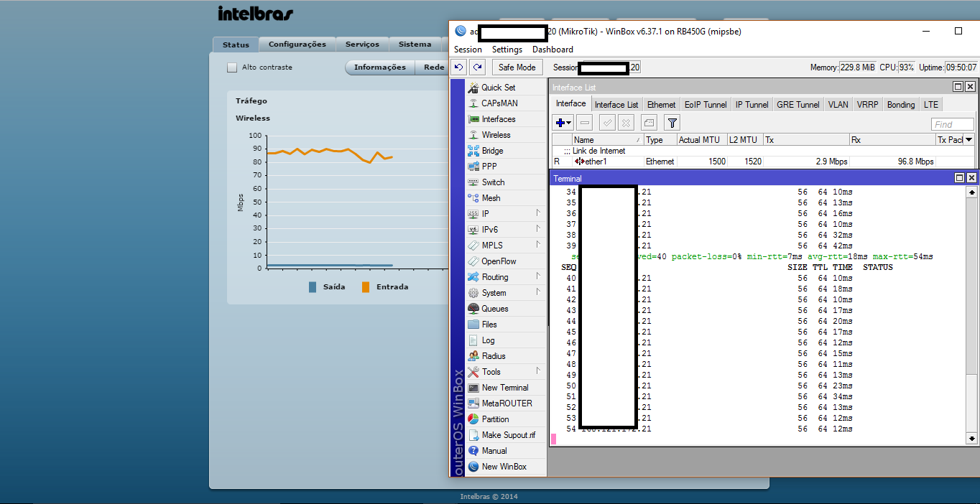Image resolution: width=980 pixels, height=504 pixels.
Task: Click terminal scrollbar down arrow
Action: coord(972,439)
